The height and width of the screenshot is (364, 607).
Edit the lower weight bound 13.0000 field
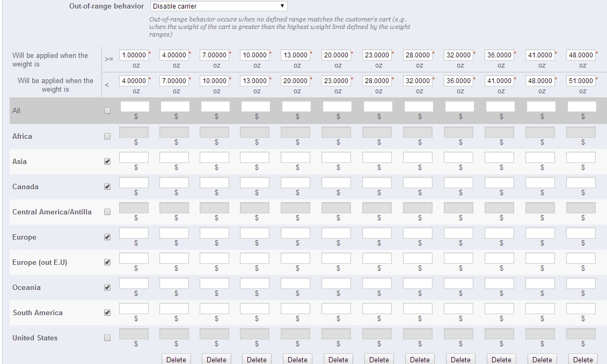295,55
